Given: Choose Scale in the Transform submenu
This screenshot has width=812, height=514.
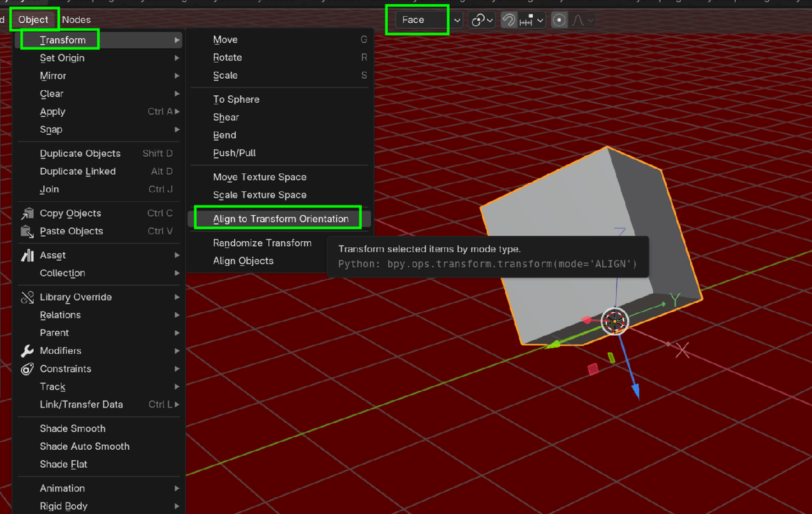Looking at the screenshot, I should 280,75.
